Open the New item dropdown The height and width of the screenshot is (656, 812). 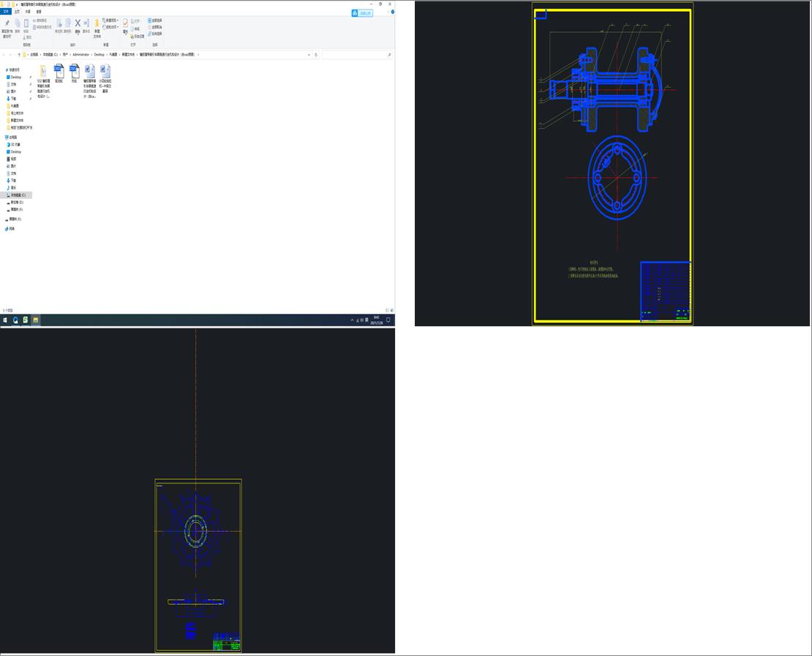(x=110, y=20)
